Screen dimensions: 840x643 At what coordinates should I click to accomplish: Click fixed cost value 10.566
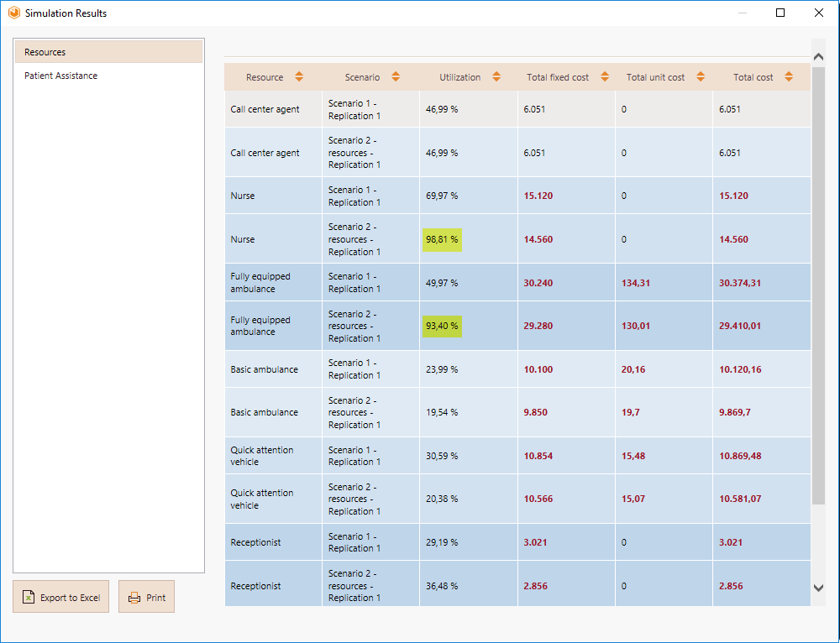[538, 499]
